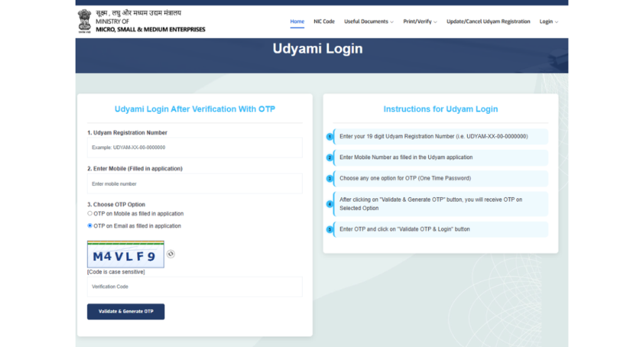Expand the Print/Verify dropdown
This screenshot has width=644, height=347.
pos(419,21)
